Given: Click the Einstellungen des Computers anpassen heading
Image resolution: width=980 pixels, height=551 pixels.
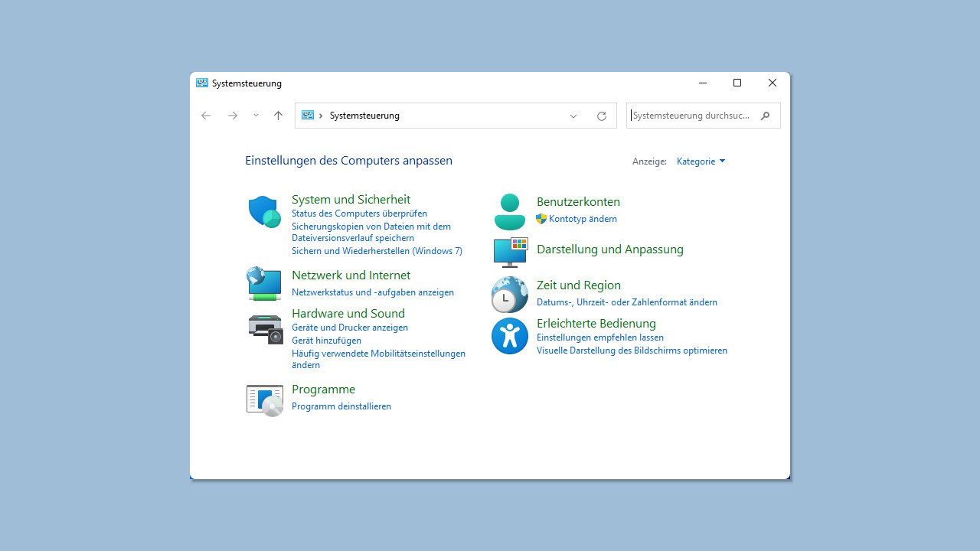Looking at the screenshot, I should click(348, 161).
